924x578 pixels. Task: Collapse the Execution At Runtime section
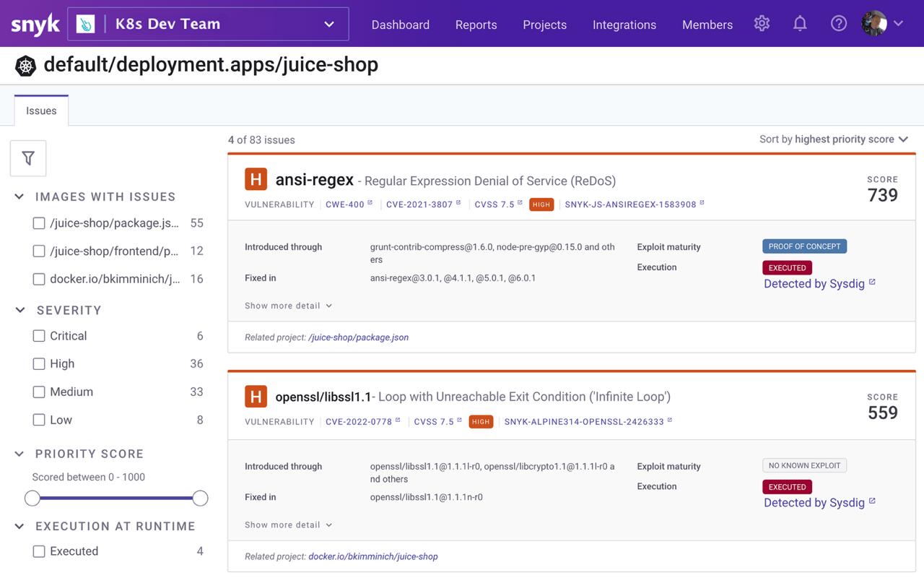pos(19,526)
